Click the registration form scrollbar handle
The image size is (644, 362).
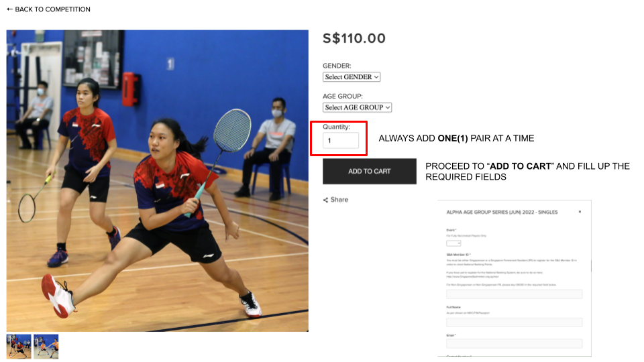[x=591, y=265]
